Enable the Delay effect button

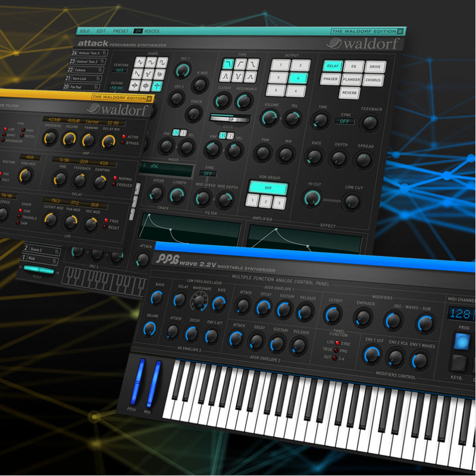(x=333, y=65)
